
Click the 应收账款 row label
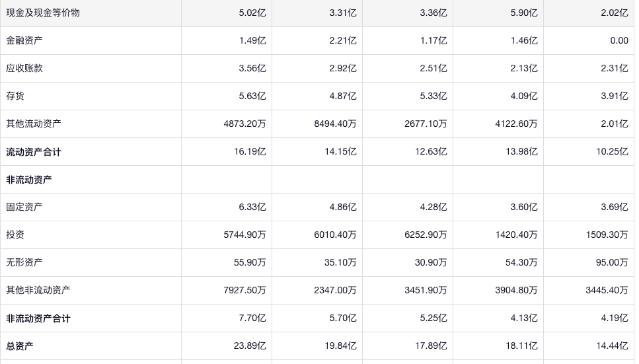24,68
